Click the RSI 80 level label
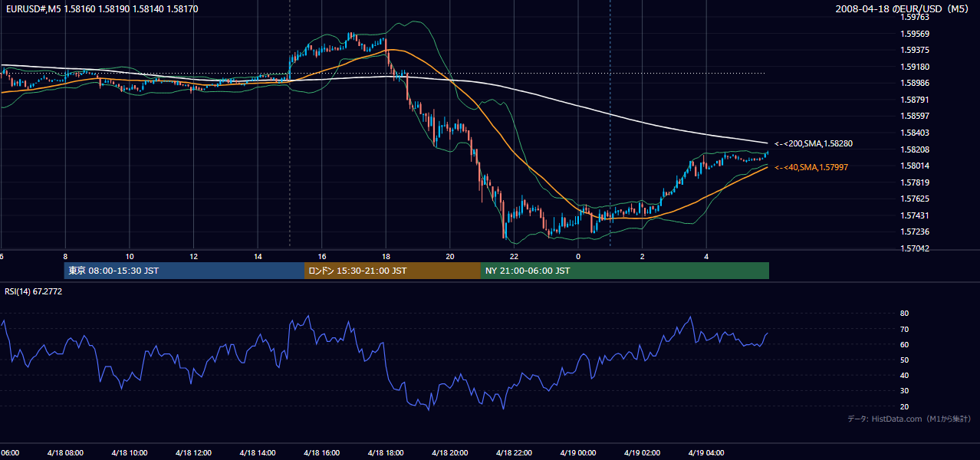The image size is (980, 460). tap(904, 314)
